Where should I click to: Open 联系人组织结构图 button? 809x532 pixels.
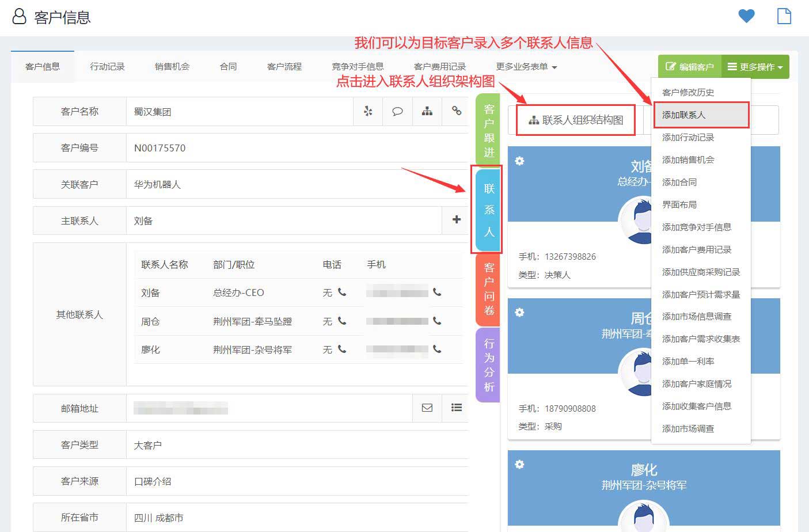pos(576,120)
